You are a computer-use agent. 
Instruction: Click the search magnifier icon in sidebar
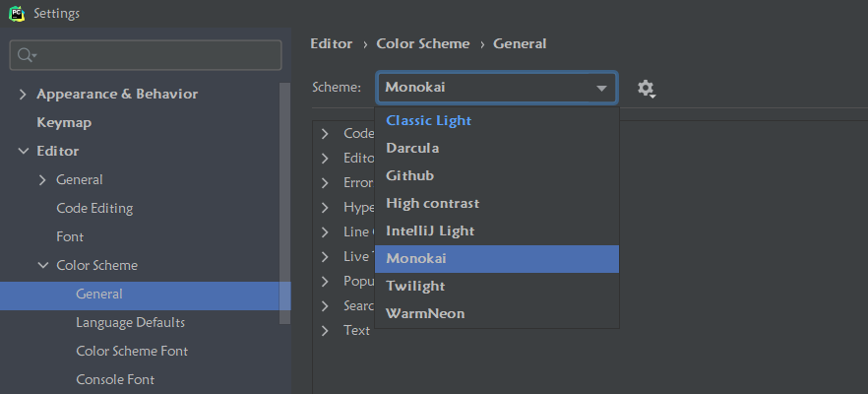pyautogui.click(x=26, y=56)
